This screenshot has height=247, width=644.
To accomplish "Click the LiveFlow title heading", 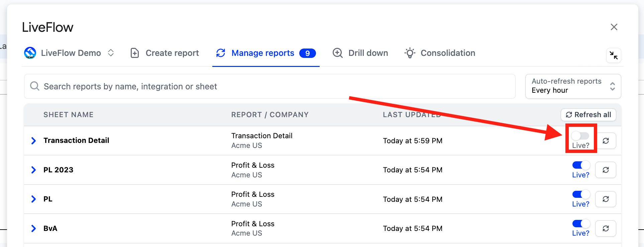I will pyautogui.click(x=48, y=27).
